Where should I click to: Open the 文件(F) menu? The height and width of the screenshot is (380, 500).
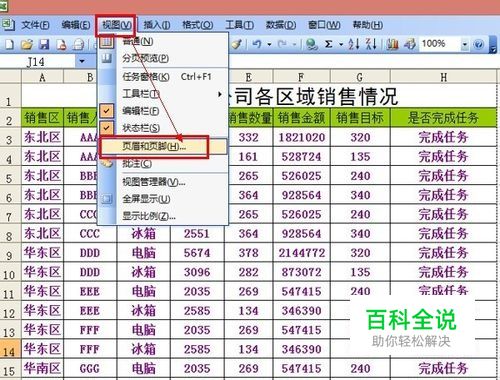point(35,25)
